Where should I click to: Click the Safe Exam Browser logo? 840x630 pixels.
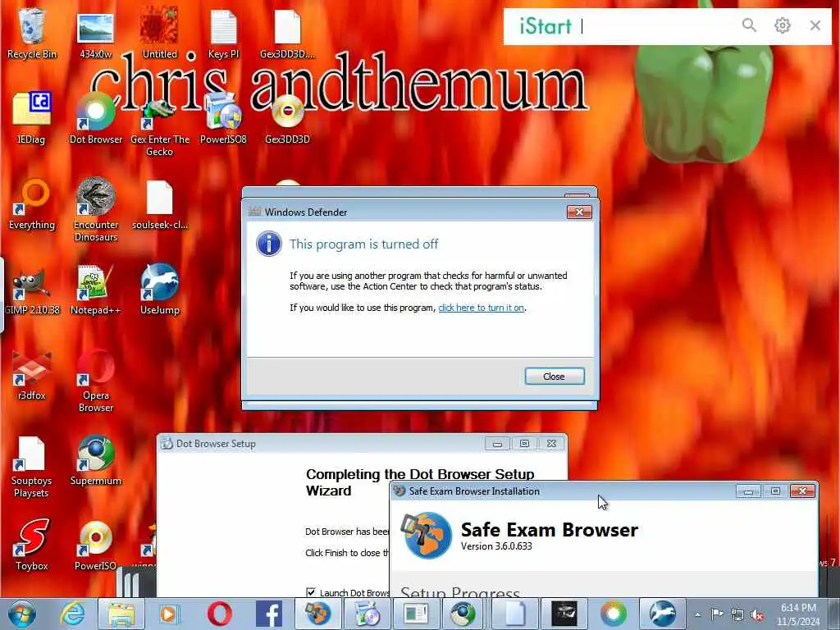point(427,535)
